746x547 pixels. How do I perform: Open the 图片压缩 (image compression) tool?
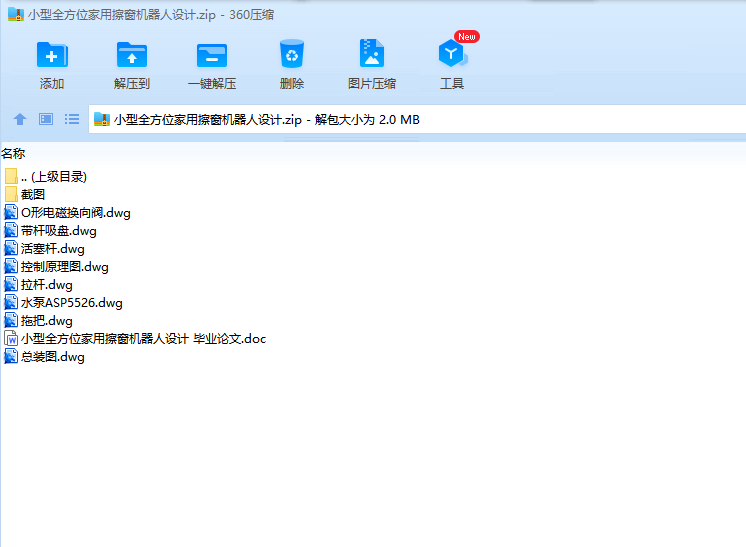[372, 53]
